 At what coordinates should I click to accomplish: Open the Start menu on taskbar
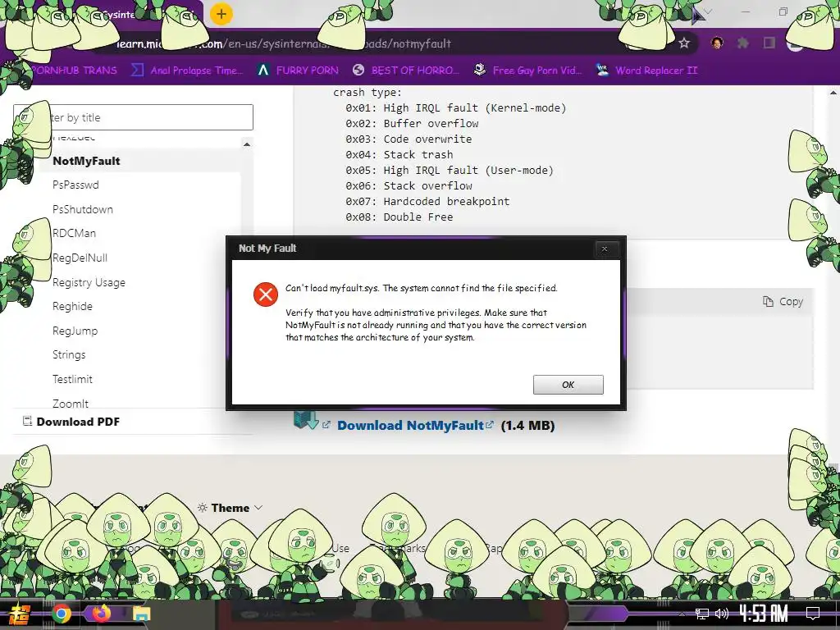tap(20, 614)
